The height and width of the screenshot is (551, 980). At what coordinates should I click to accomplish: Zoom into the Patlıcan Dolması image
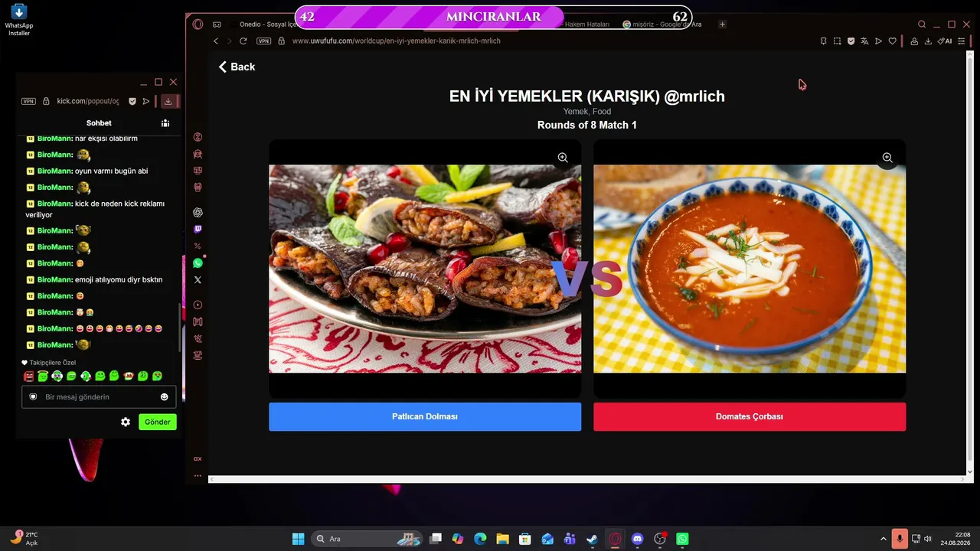563,158
